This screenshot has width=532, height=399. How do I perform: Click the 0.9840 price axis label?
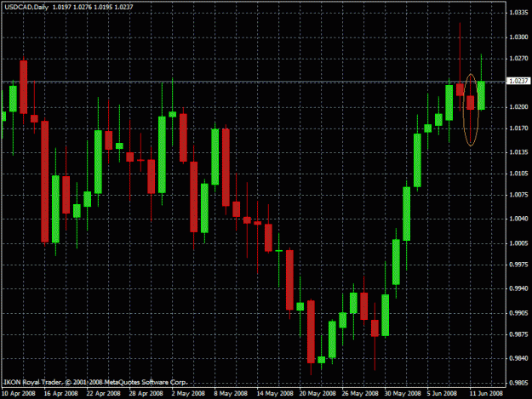[x=518, y=358]
